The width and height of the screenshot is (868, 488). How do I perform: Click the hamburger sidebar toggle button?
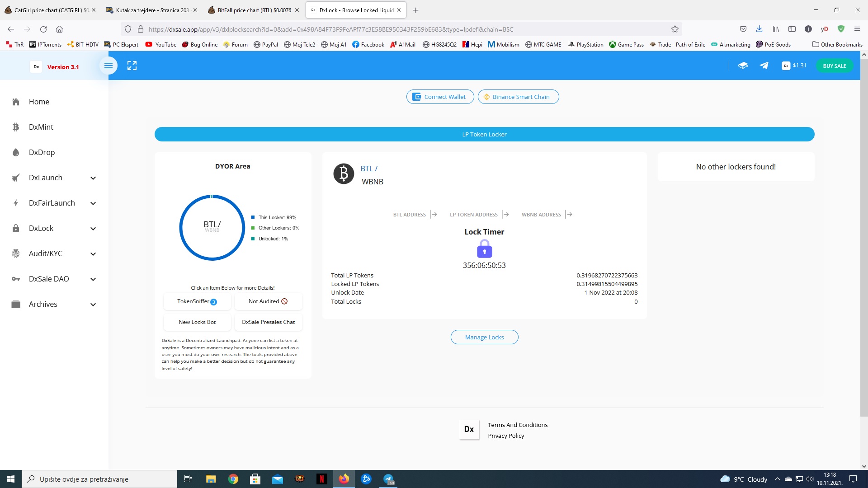click(x=108, y=66)
